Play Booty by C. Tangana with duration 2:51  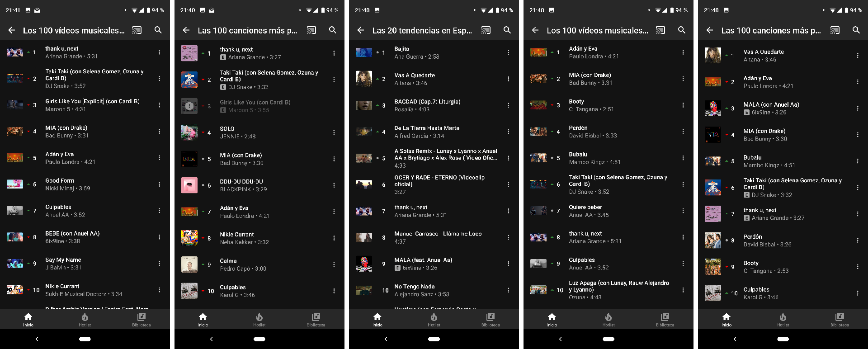pos(609,105)
